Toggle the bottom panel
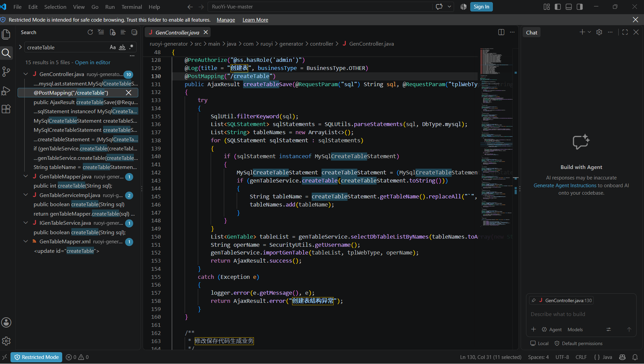This screenshot has width=644, height=364. coord(569,7)
